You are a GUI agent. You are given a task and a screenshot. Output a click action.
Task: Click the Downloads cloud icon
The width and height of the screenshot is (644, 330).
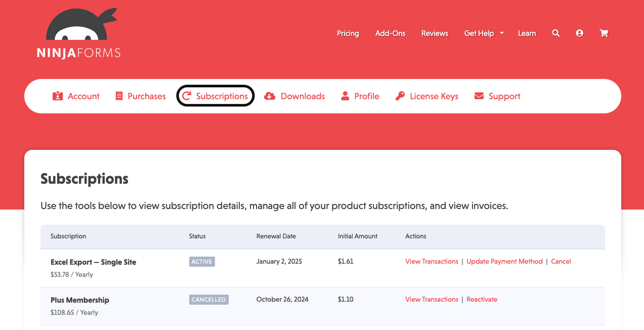coord(270,96)
